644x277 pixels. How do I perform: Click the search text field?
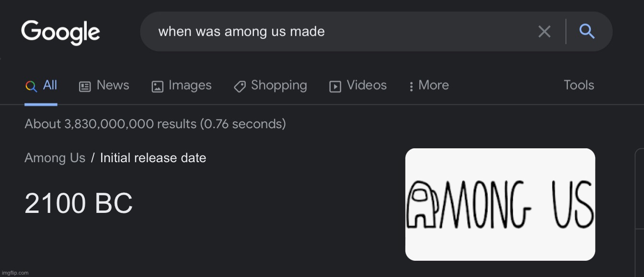[x=335, y=32]
